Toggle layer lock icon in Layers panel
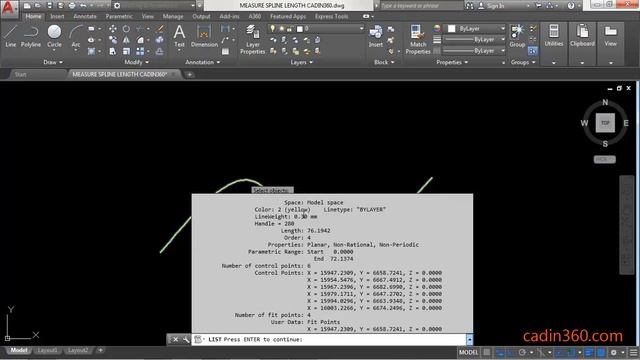This screenshot has width=640, height=360. (289, 29)
